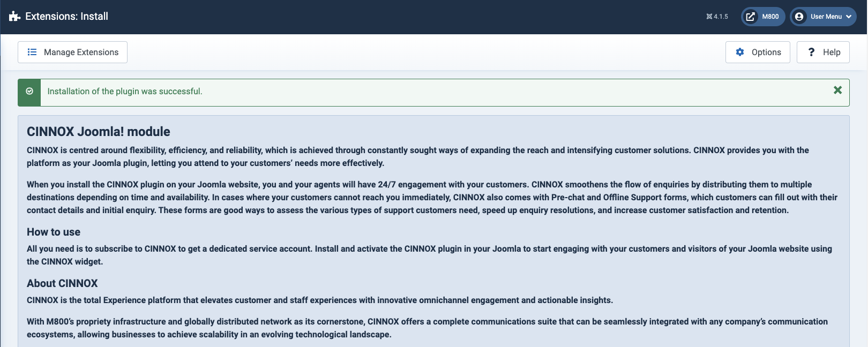Open the Options settings button
The image size is (868, 347).
(x=766, y=52)
